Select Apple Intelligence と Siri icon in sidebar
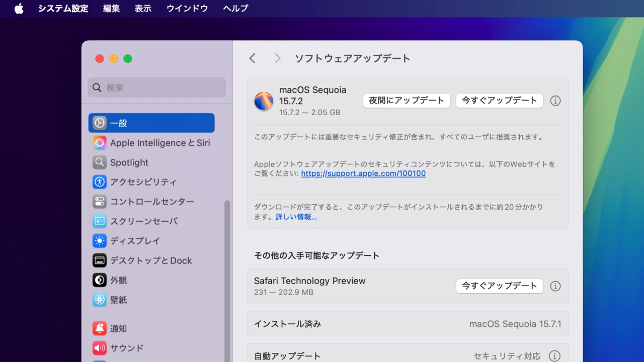Image resolution: width=644 pixels, height=362 pixels. pyautogui.click(x=100, y=143)
